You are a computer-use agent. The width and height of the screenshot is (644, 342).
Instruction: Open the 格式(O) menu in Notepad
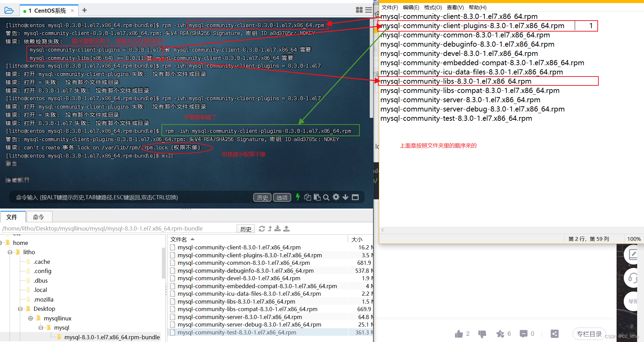tap(433, 7)
